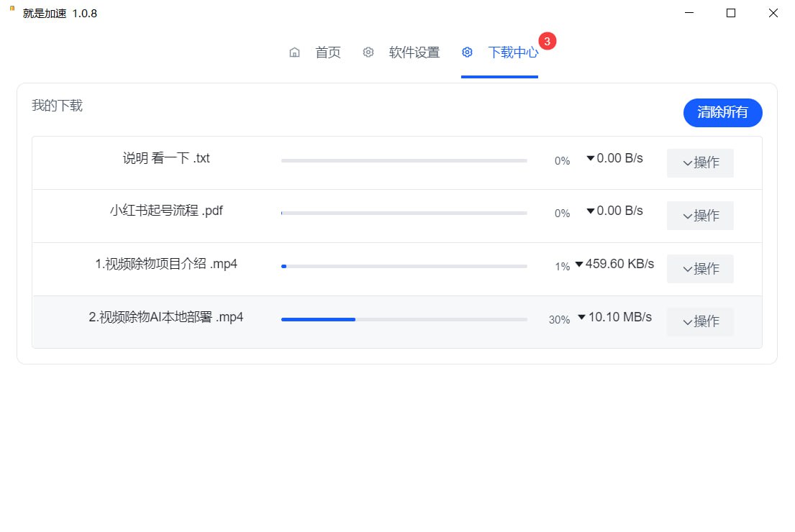Minimize the 就是加速 window

(689, 13)
